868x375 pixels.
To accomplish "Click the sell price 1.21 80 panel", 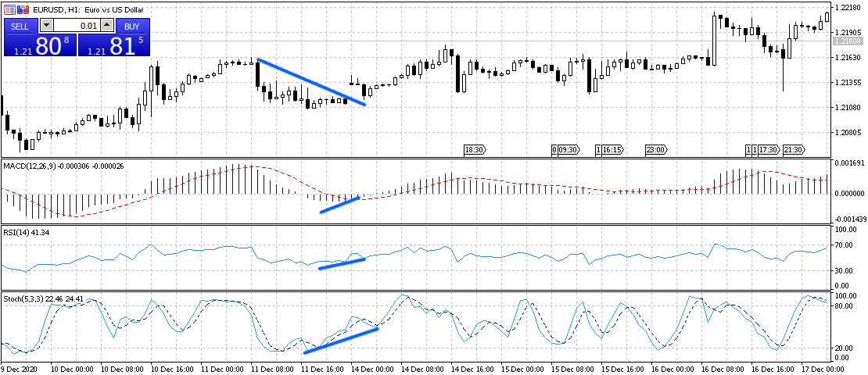I will pyautogui.click(x=38, y=45).
